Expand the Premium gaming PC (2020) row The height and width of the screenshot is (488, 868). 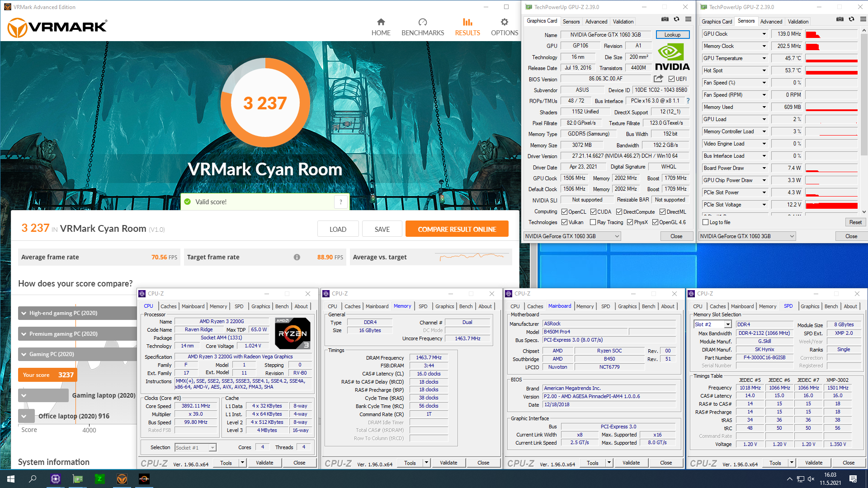[77, 334]
